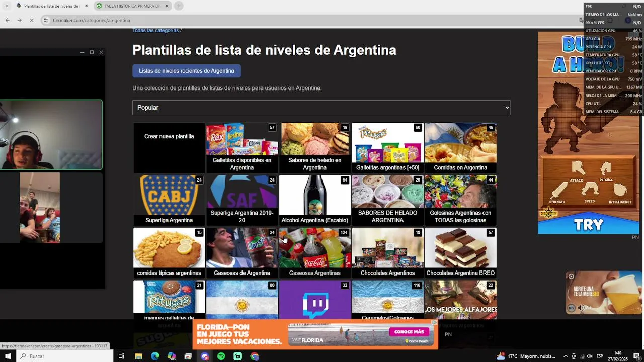Launch Microsoft Edge from the taskbar
The width and height of the screenshot is (644, 362).
click(155, 356)
